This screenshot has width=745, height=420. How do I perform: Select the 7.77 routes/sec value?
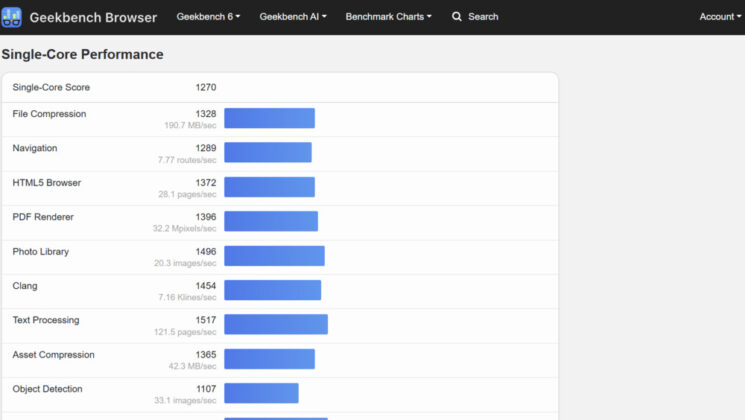[187, 160]
